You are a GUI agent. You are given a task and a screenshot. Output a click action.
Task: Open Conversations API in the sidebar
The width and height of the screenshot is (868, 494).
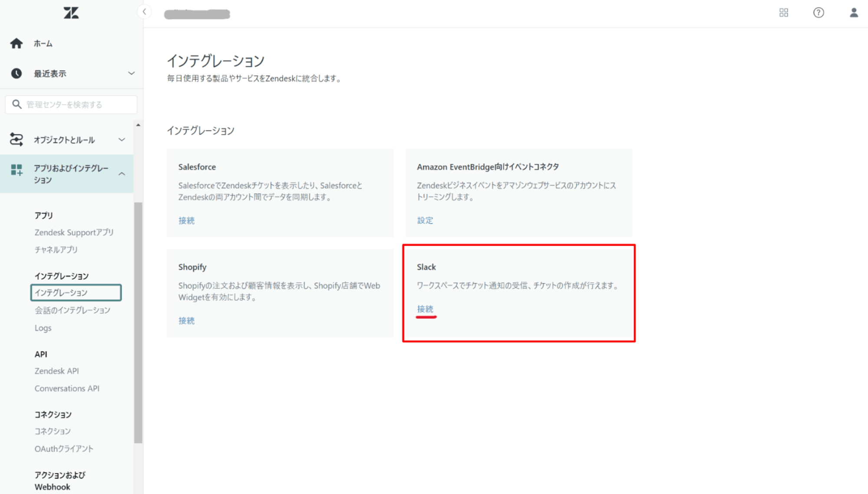pyautogui.click(x=67, y=389)
